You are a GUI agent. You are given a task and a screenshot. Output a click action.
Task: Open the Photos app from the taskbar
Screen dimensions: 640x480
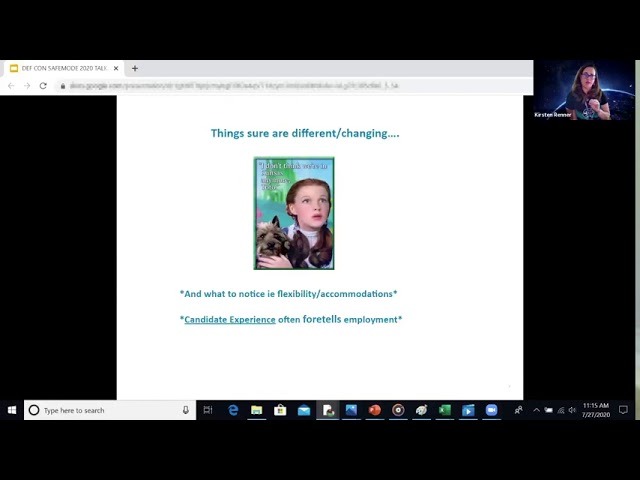coord(351,410)
